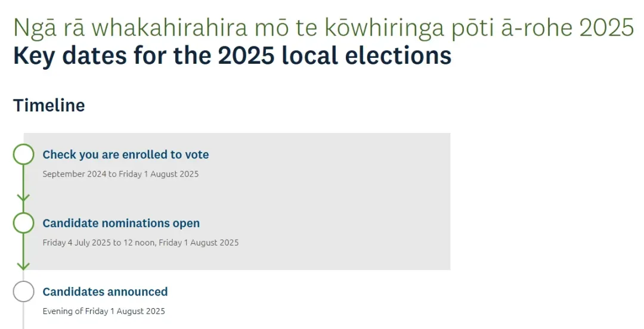Open the 'Check you are enrolled to vote' link

126,154
